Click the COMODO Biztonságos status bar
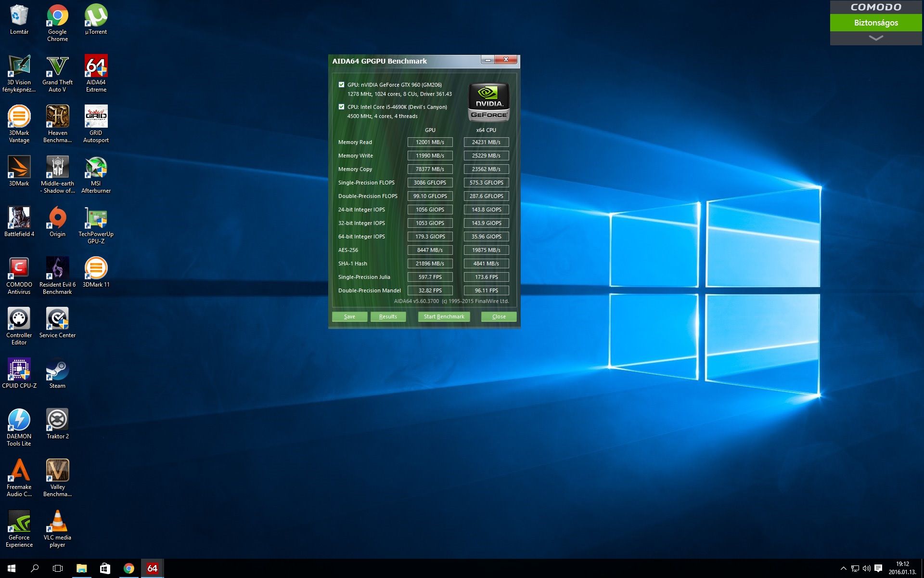The height and width of the screenshot is (578, 924). tap(876, 23)
